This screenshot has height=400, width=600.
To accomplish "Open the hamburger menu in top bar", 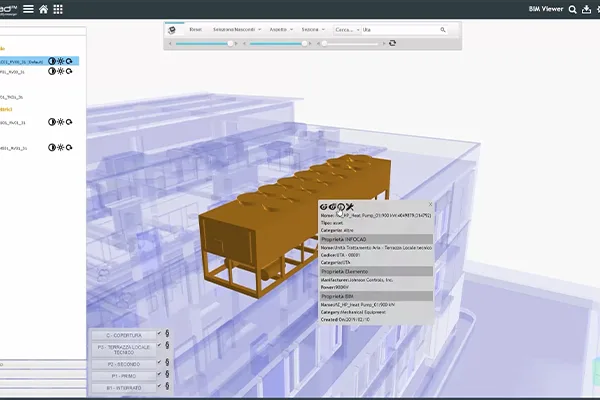I will click(28, 9).
